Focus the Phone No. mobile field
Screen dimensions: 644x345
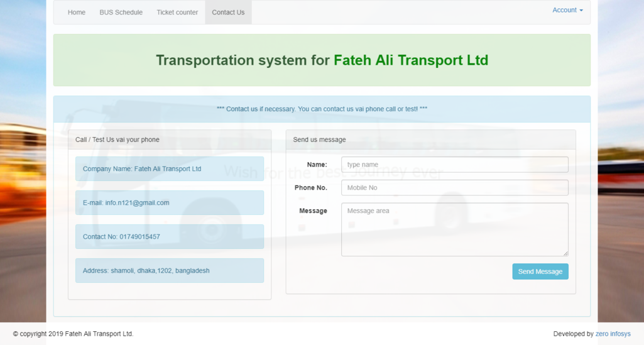coord(454,188)
